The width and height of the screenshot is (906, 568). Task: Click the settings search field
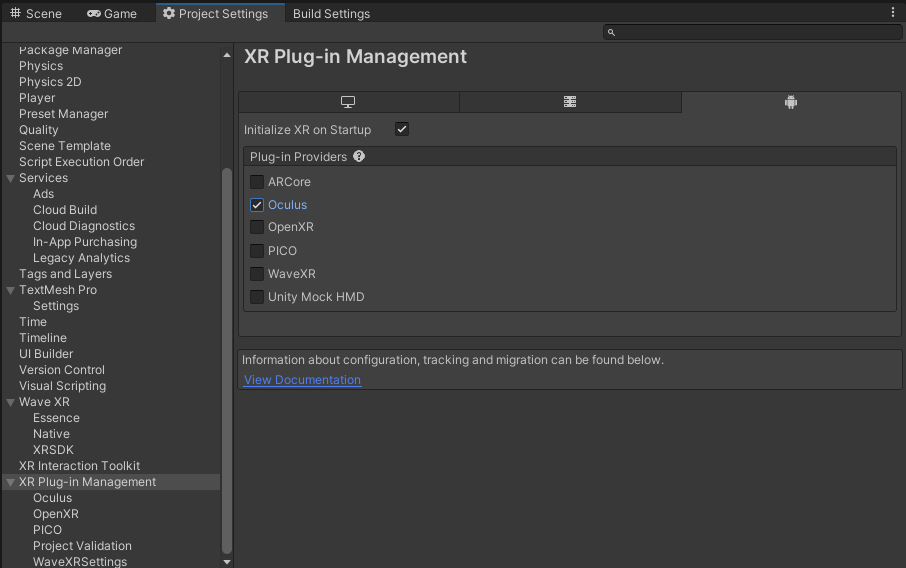752,32
